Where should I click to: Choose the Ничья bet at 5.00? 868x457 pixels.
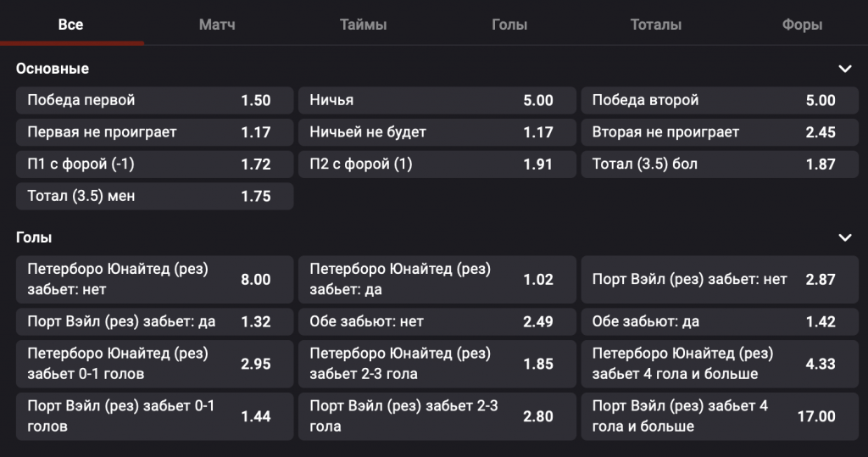point(437,100)
